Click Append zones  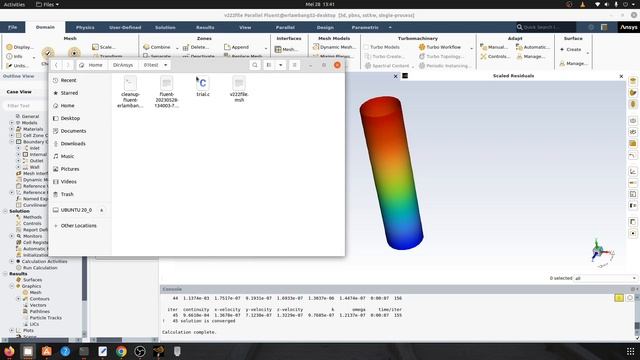[236, 47]
